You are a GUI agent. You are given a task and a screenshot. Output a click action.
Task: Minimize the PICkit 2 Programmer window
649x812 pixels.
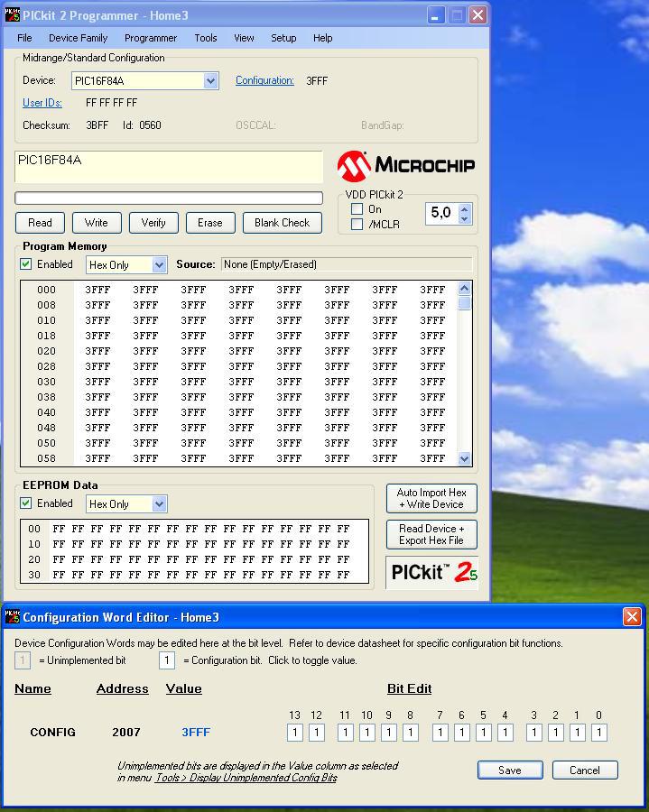(436, 15)
